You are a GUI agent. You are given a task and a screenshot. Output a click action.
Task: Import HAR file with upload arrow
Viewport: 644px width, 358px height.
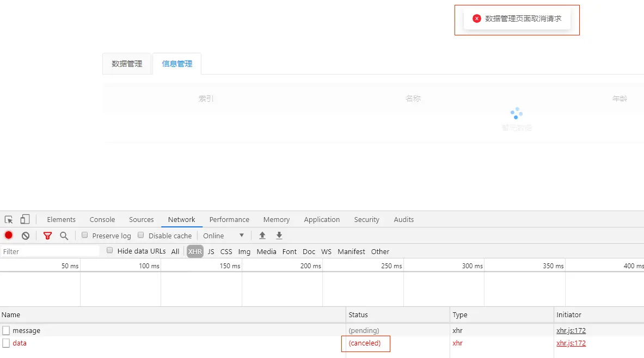(262, 235)
